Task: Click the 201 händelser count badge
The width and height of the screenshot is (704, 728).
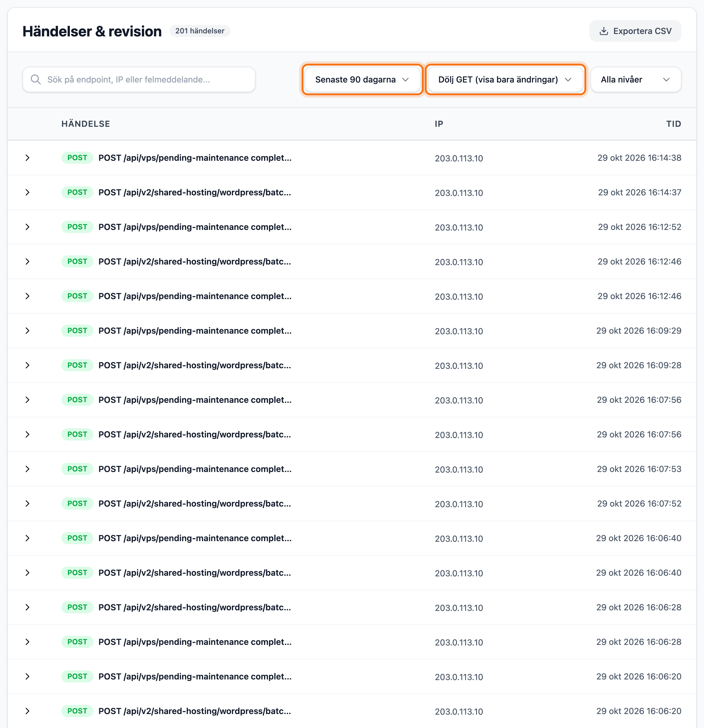Action: (x=200, y=31)
